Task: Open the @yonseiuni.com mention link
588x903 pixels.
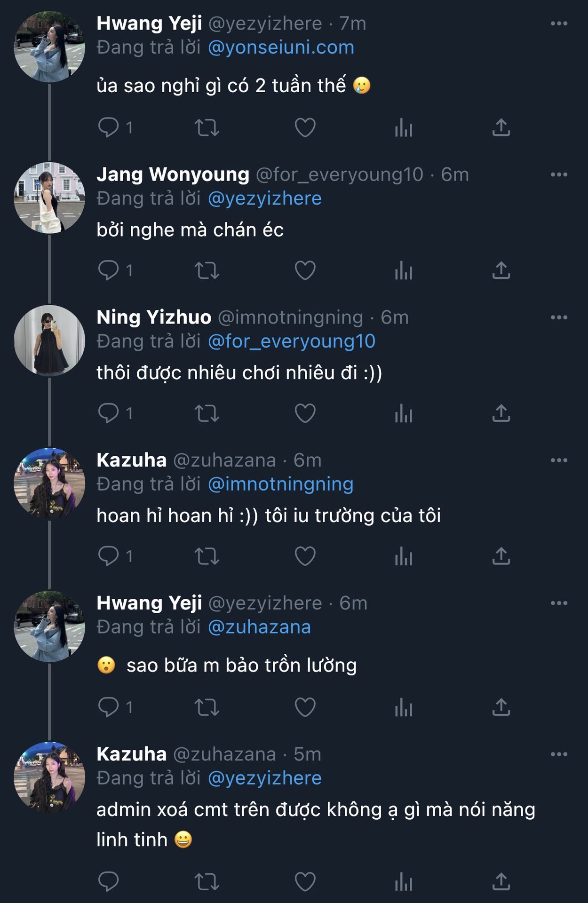Action: coord(281,48)
